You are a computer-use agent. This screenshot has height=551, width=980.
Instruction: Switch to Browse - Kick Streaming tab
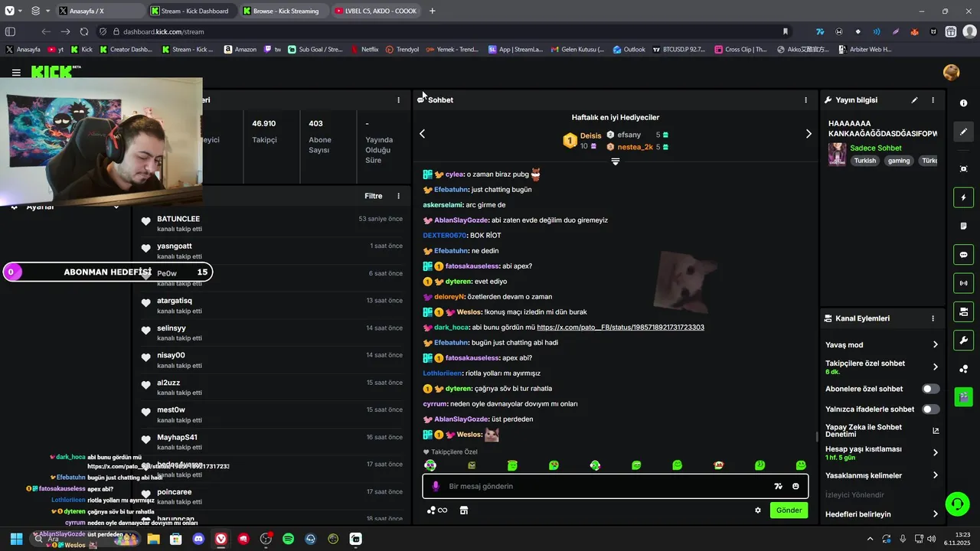284,11
